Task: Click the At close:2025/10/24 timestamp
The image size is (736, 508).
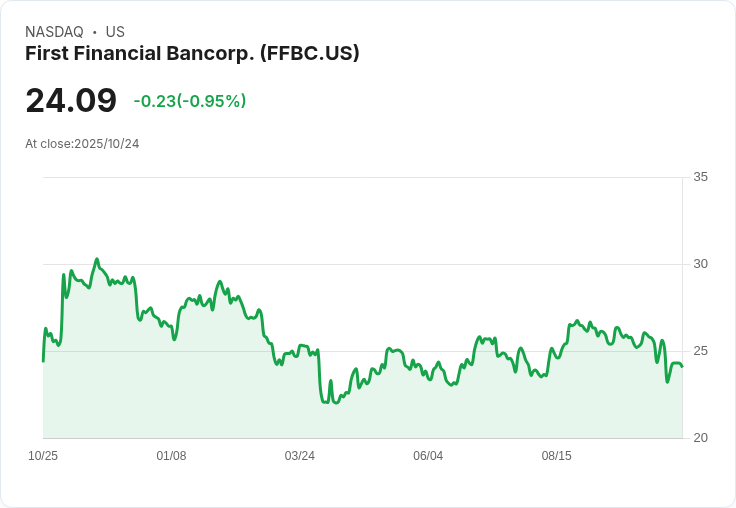Action: [x=82, y=144]
